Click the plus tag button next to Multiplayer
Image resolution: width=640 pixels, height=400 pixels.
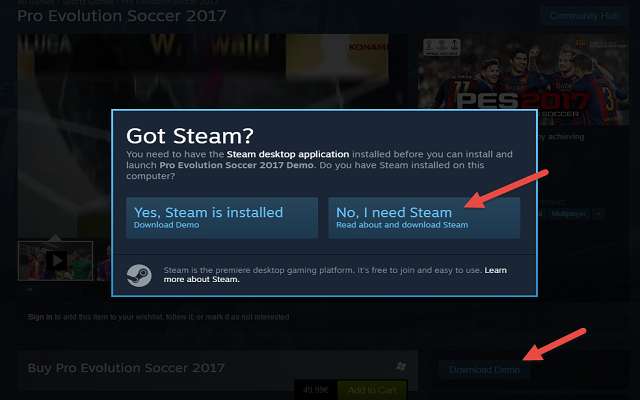tap(598, 213)
